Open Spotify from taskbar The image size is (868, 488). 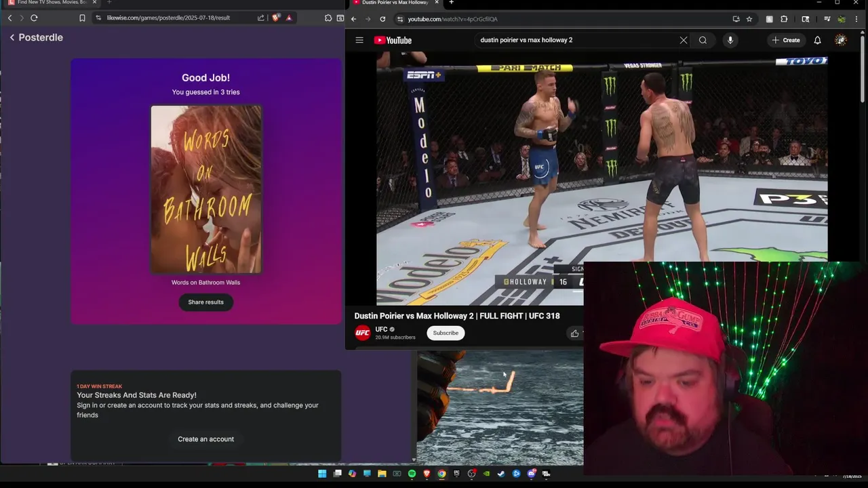point(412,473)
